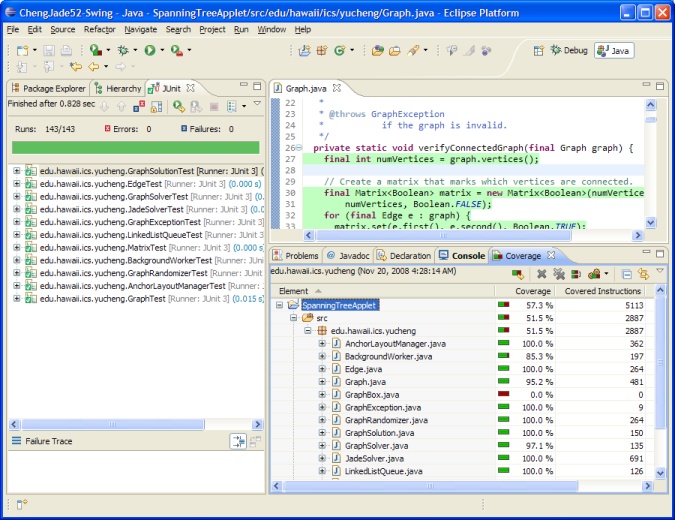Open the Run button dropdown arrow
Screen dimensions: 675x520
pyautogui.click(x=162, y=50)
